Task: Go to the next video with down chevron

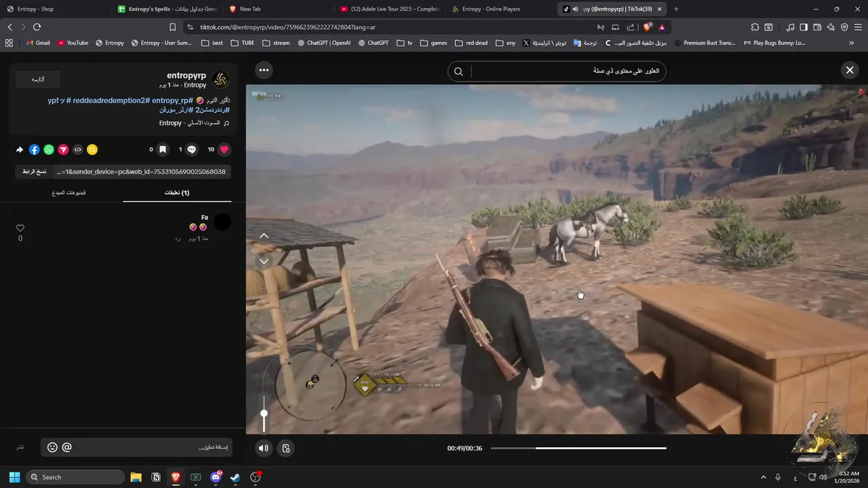Action: [264, 261]
